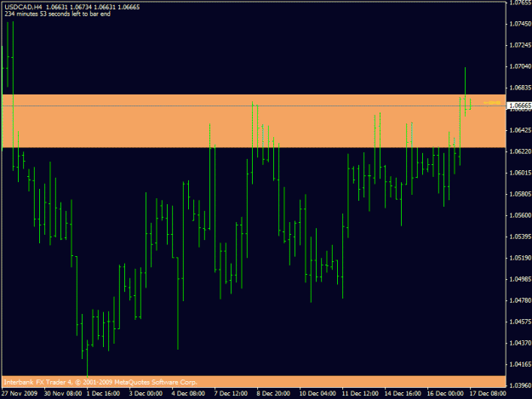Click the 1.07450 price scale label
Viewport: 532px width, 399px height.
520,24
